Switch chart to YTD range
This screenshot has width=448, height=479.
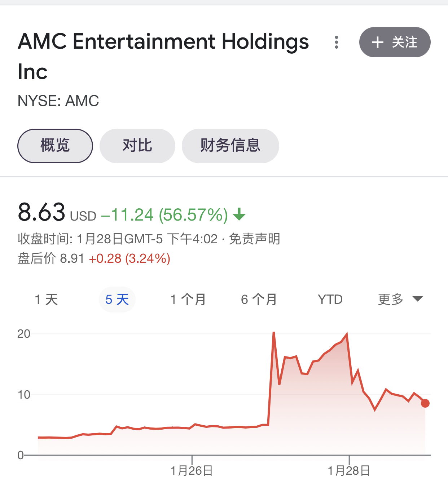(x=330, y=300)
